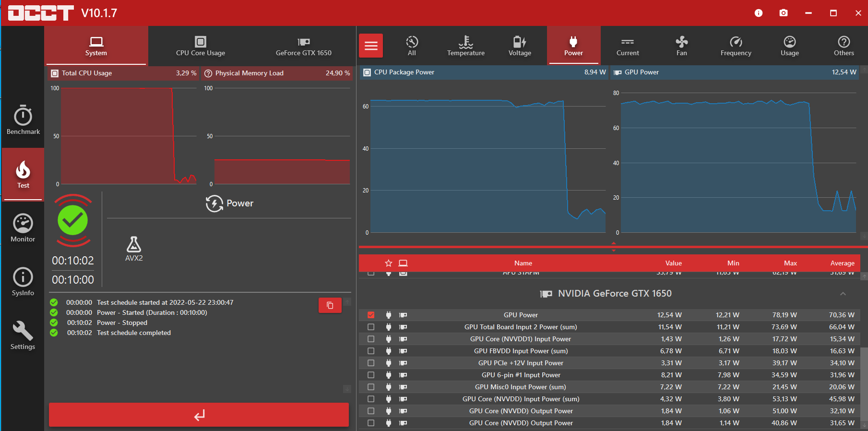Image resolution: width=868 pixels, height=431 pixels.
Task: Switch to the Current sensors tab
Action: pos(628,46)
